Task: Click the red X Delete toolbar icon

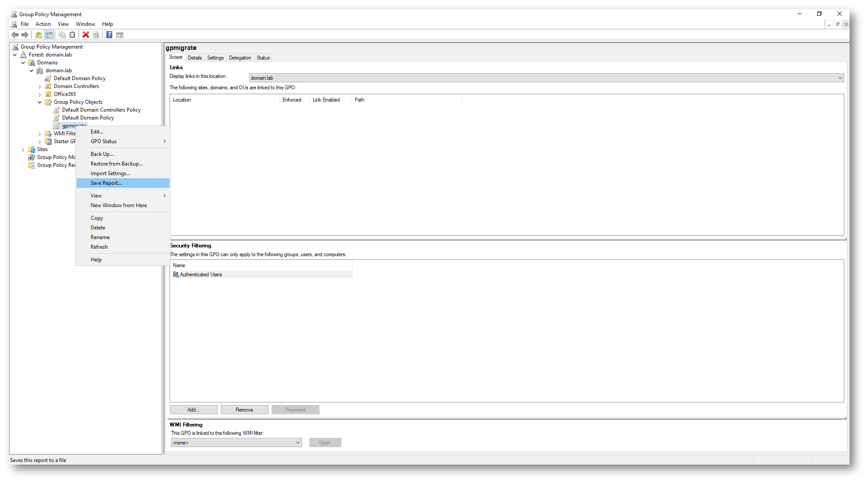Action: tap(86, 35)
